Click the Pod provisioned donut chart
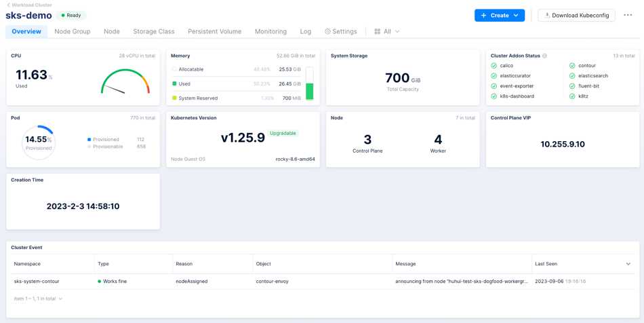644x323 pixels. pyautogui.click(x=38, y=142)
